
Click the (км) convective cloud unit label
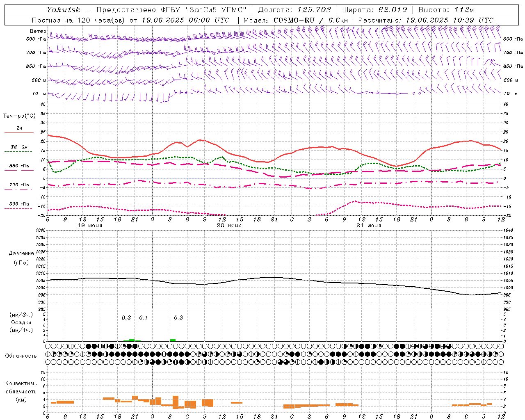[x=21, y=399]
